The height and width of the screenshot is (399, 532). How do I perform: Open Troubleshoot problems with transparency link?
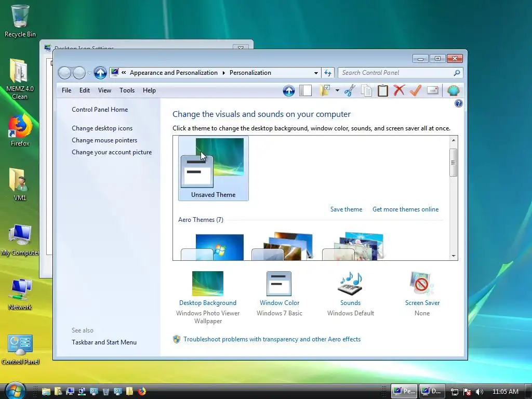click(x=272, y=339)
